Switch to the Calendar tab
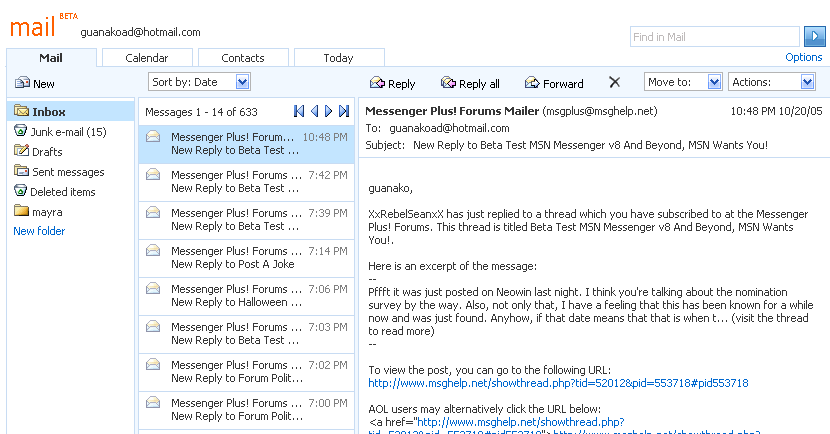Screen dimensions: 830x434 [x=147, y=58]
